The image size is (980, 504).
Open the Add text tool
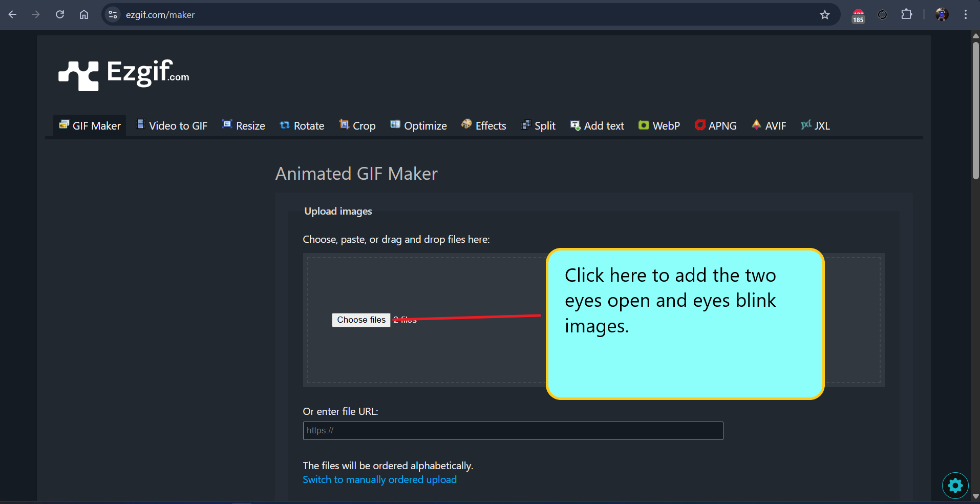tap(597, 125)
